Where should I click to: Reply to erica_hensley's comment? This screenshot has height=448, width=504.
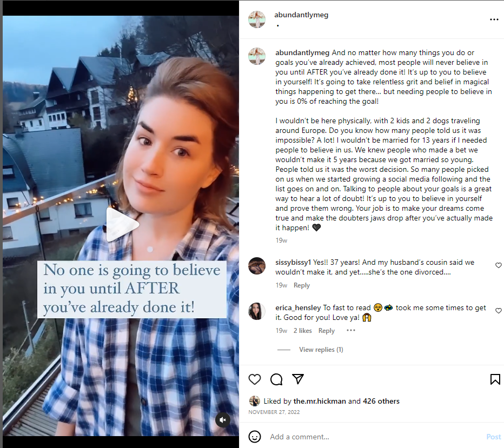coord(326,330)
